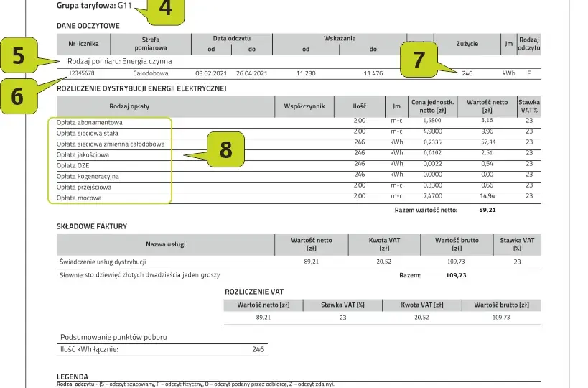
Task: Select unit price '0,3300' for przejściowa
Action: coord(433,185)
